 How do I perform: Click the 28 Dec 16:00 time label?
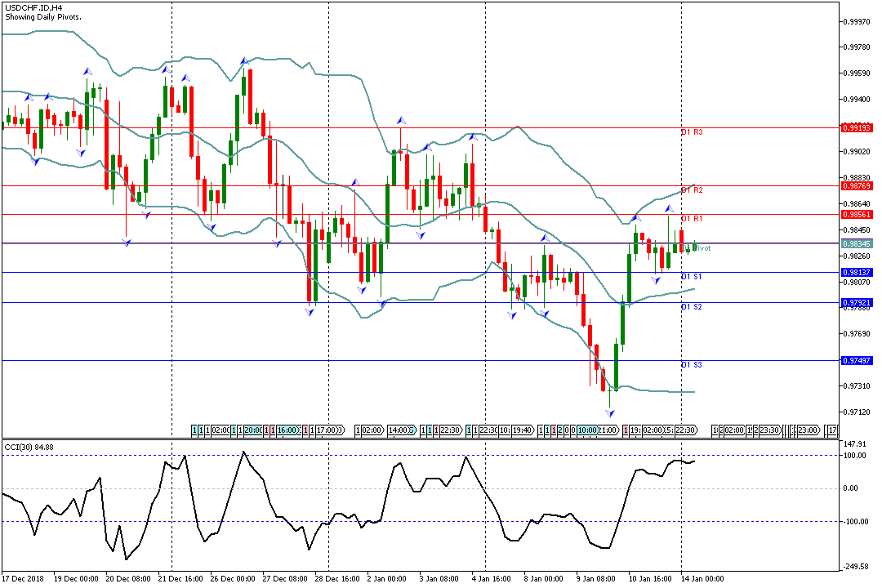pos(337,578)
